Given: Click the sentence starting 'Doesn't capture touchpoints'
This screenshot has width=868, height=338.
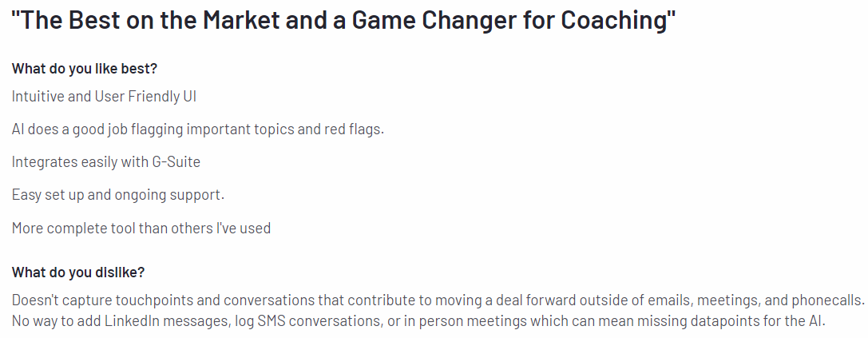Looking at the screenshot, I should pyautogui.click(x=438, y=300).
